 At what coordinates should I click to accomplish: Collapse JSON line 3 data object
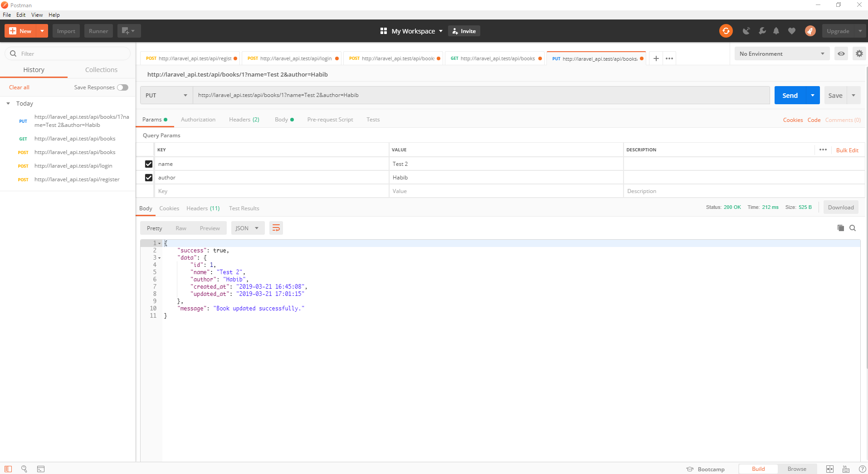click(x=159, y=258)
